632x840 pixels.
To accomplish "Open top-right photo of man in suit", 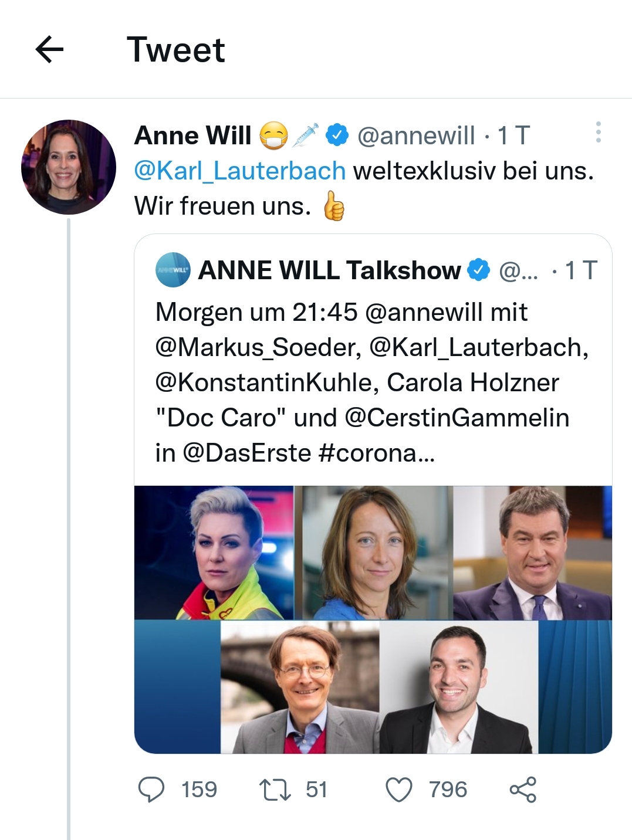I will click(532, 553).
